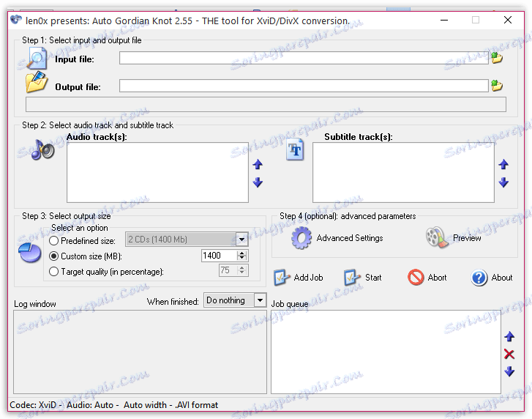
Task: Click the magnifier input file icon
Action: 37,58
